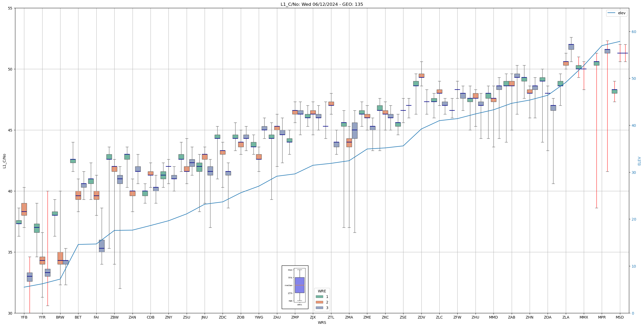
Task: Click the orange WRE 2 legend swatch
Action: 319,302
